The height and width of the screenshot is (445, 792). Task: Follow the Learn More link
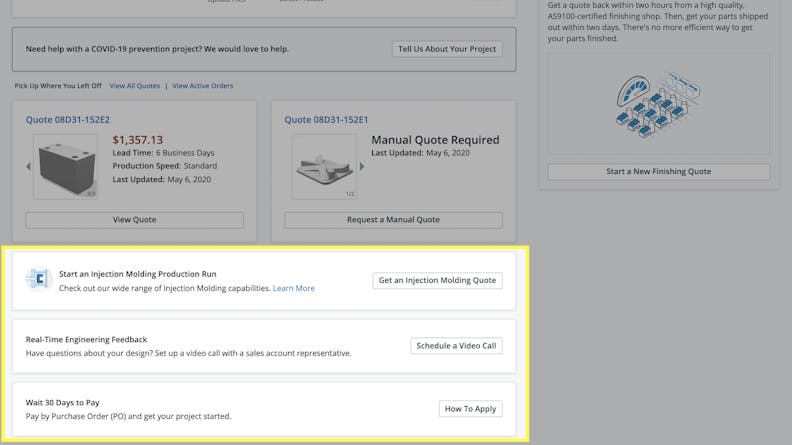(294, 288)
